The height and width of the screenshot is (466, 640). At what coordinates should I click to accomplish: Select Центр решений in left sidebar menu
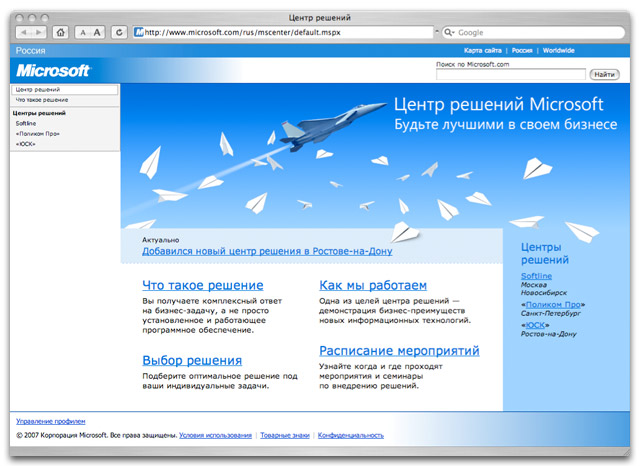pos(38,90)
